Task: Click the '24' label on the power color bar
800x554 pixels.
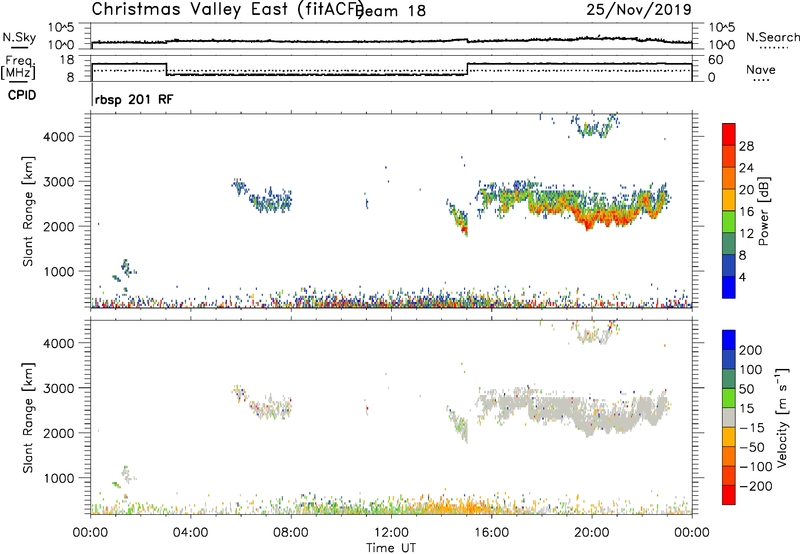Action: click(x=746, y=168)
